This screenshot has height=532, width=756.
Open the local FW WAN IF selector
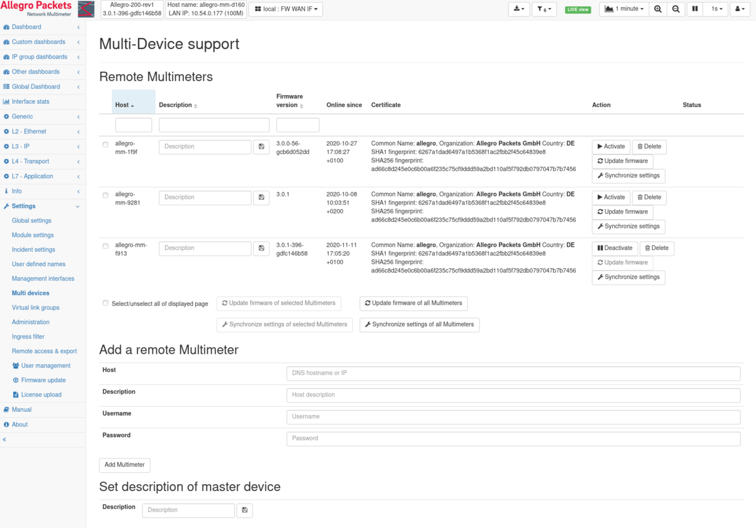point(285,9)
